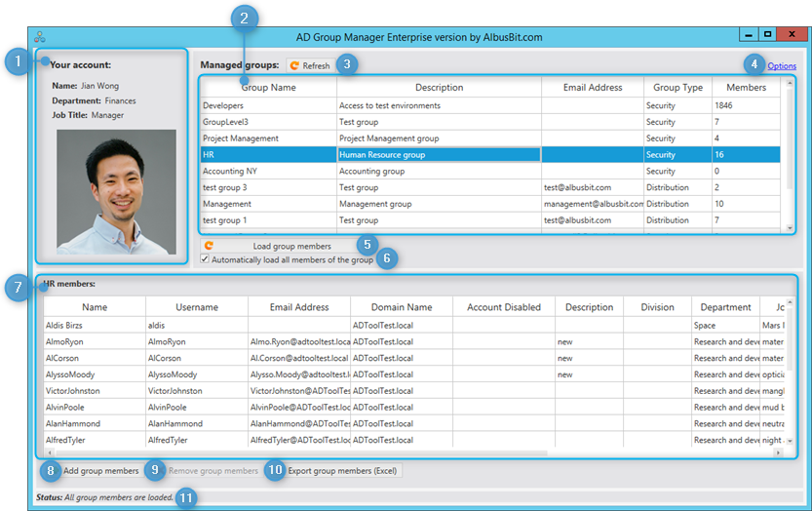Select the GroupLevel3 group row
The height and width of the screenshot is (511, 812).
(490, 122)
